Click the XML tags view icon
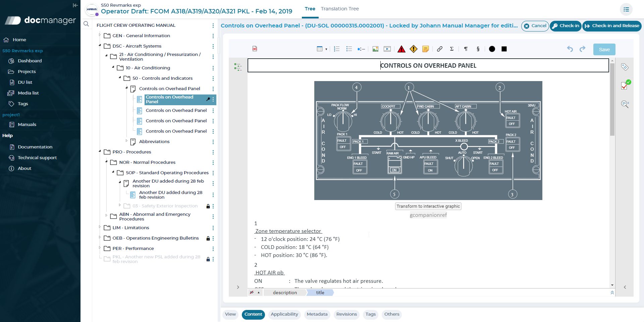 pyautogui.click(x=255, y=49)
